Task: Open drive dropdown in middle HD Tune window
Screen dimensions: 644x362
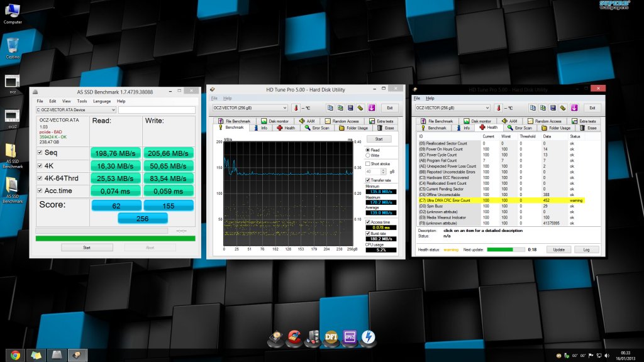Action: [x=250, y=108]
